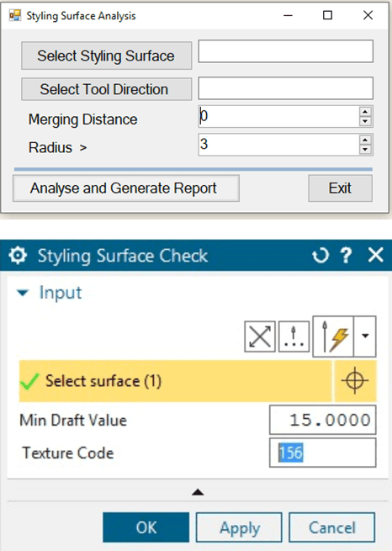Increase the Radius value using up arrow

point(365,140)
